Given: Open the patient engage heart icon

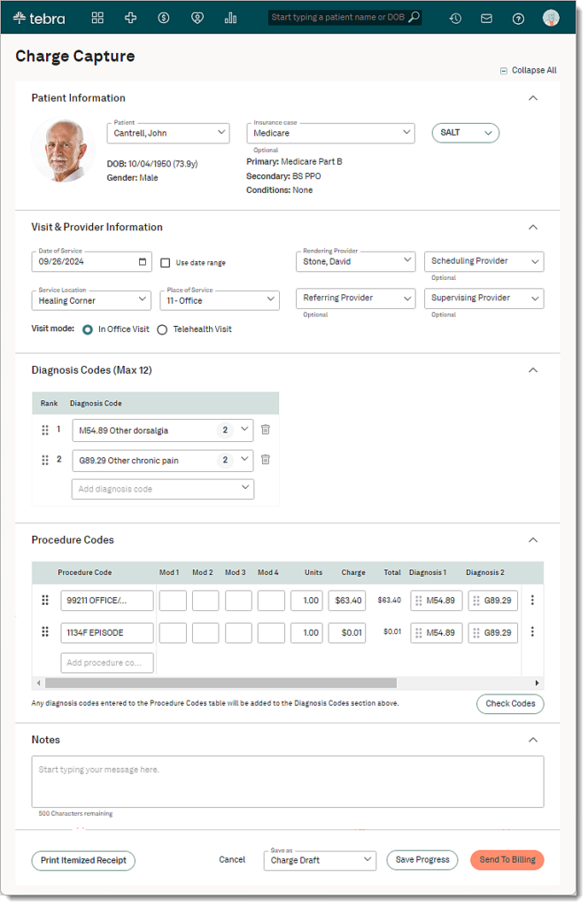Looking at the screenshot, I should 197,18.
